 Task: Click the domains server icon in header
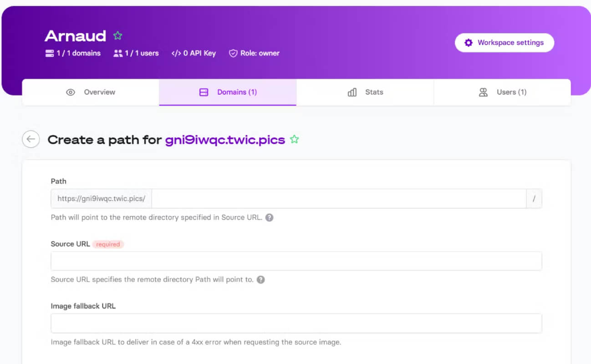(50, 53)
